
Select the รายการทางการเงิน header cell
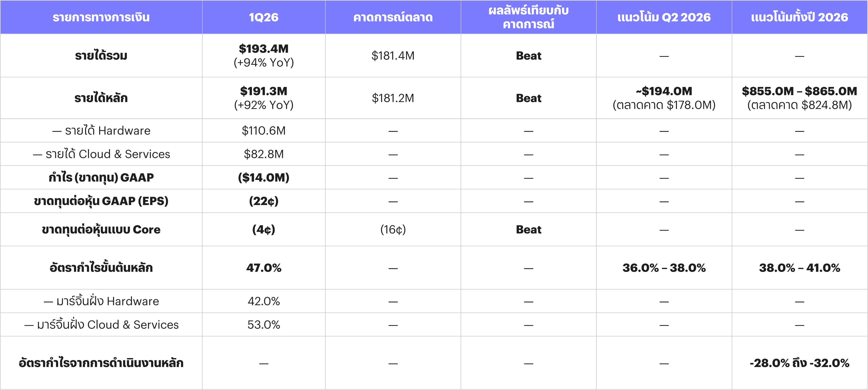pyautogui.click(x=101, y=17)
